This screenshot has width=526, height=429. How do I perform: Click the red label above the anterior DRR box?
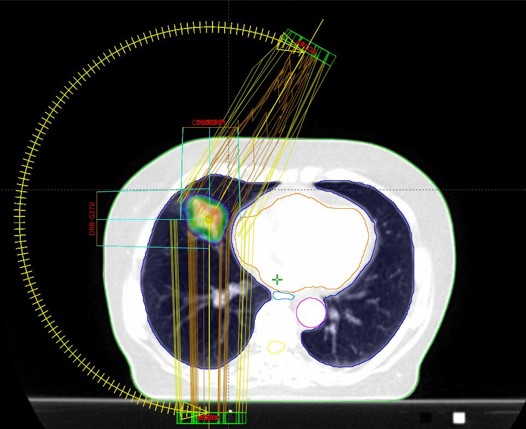(x=208, y=123)
